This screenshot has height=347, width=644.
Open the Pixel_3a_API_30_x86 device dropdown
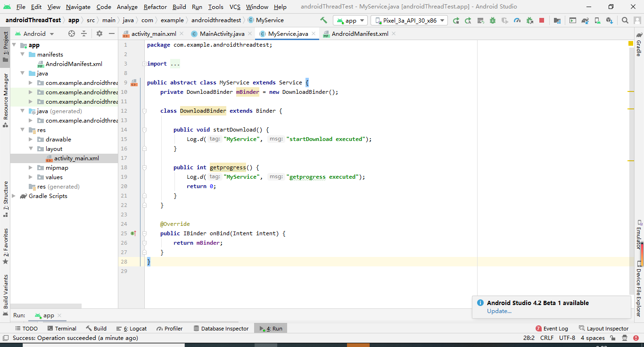(x=410, y=20)
